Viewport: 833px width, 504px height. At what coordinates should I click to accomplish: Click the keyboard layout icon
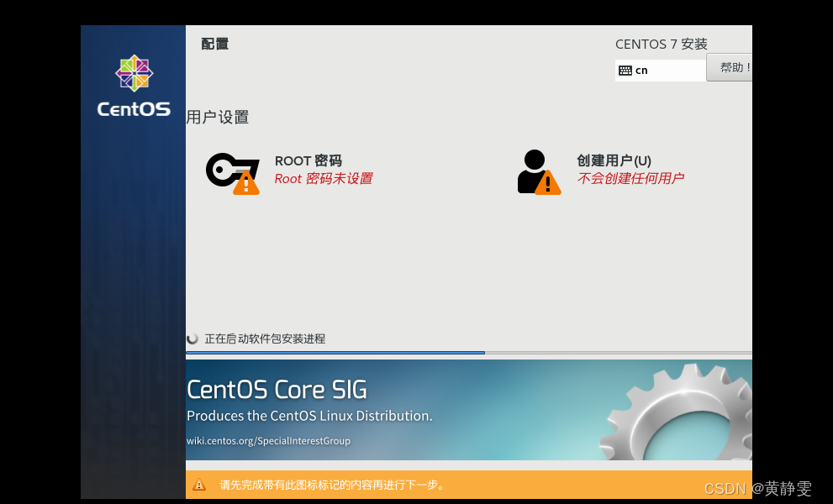click(x=625, y=71)
